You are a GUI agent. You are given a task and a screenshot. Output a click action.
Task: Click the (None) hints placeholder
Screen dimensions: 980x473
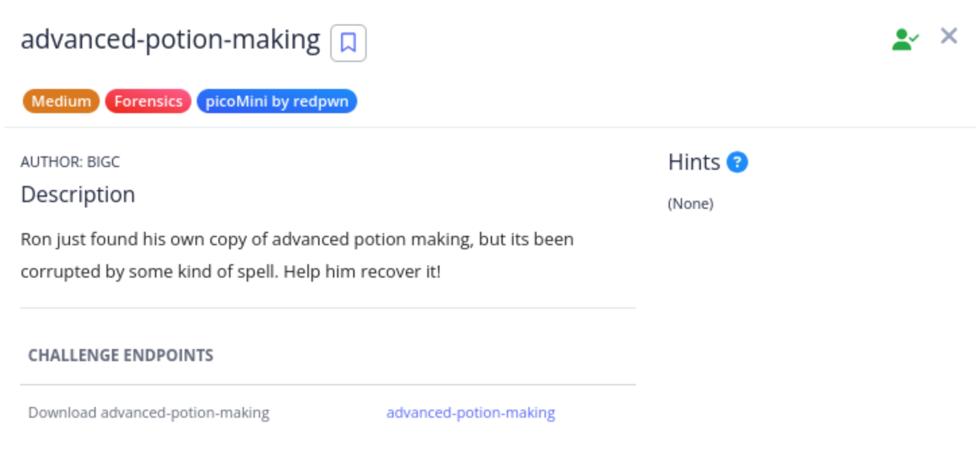[x=690, y=203]
